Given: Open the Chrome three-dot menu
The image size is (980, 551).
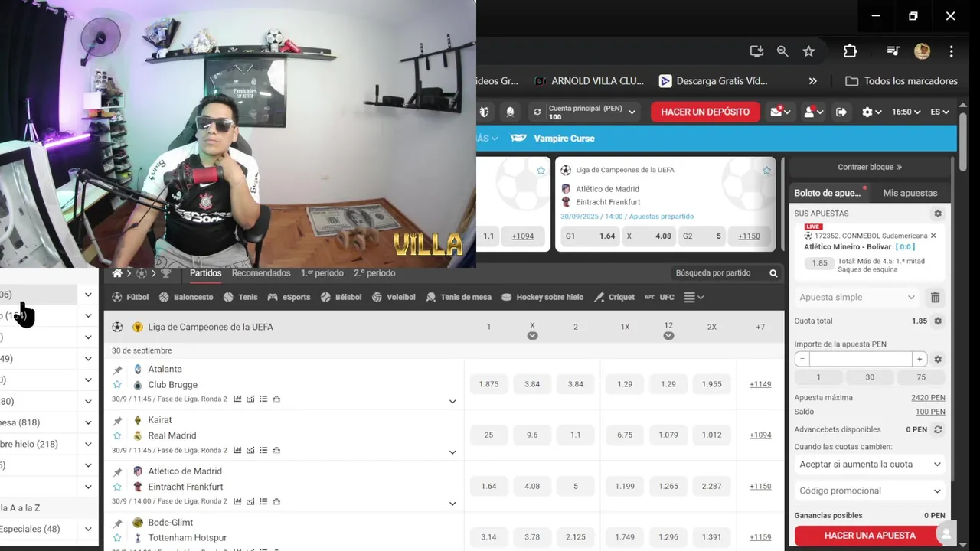Looking at the screenshot, I should coord(951,51).
